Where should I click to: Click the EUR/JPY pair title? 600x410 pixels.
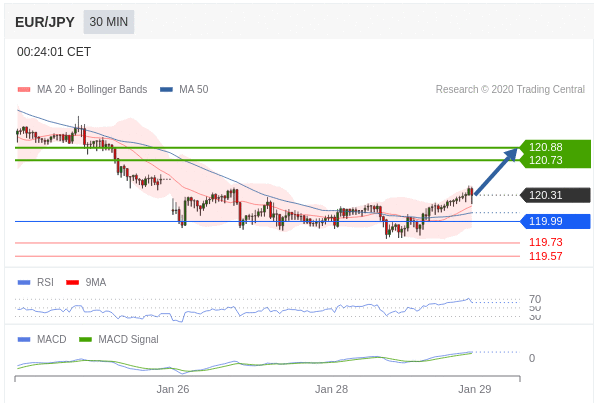[x=45, y=22]
